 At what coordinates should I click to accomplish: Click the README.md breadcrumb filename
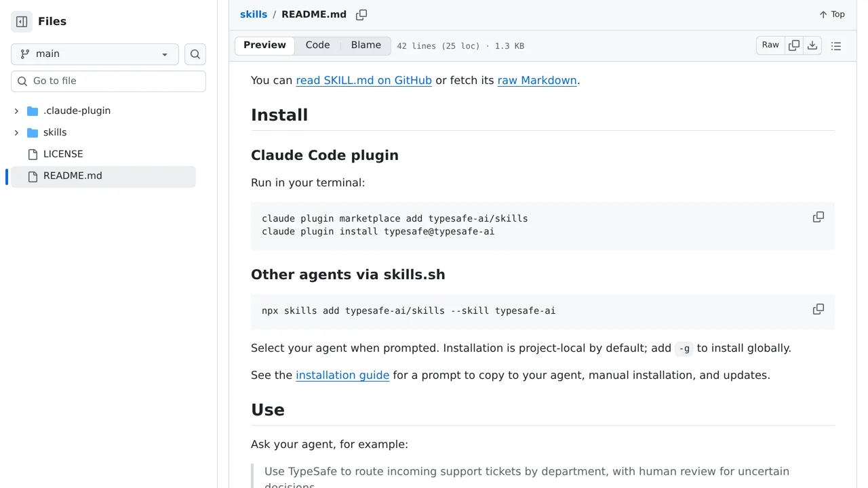point(314,14)
